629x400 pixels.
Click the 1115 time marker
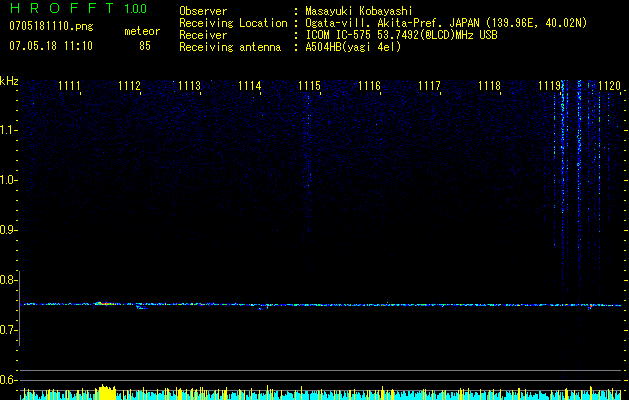point(310,86)
